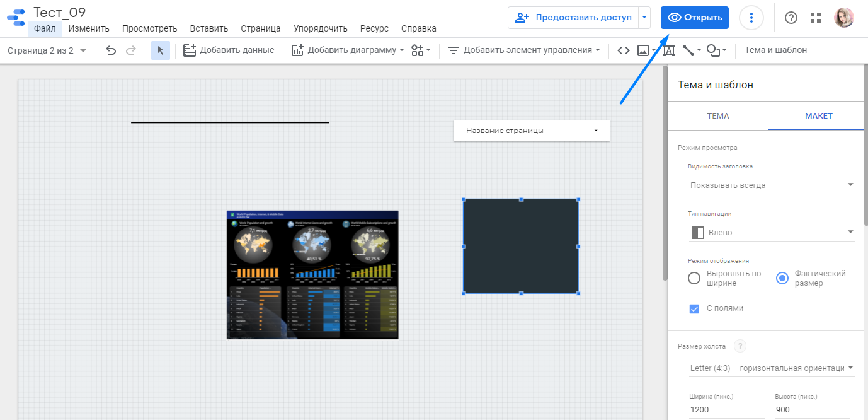Viewport: 868px width, 420px height.
Task: Click the "Открыть" view button
Action: coord(695,18)
